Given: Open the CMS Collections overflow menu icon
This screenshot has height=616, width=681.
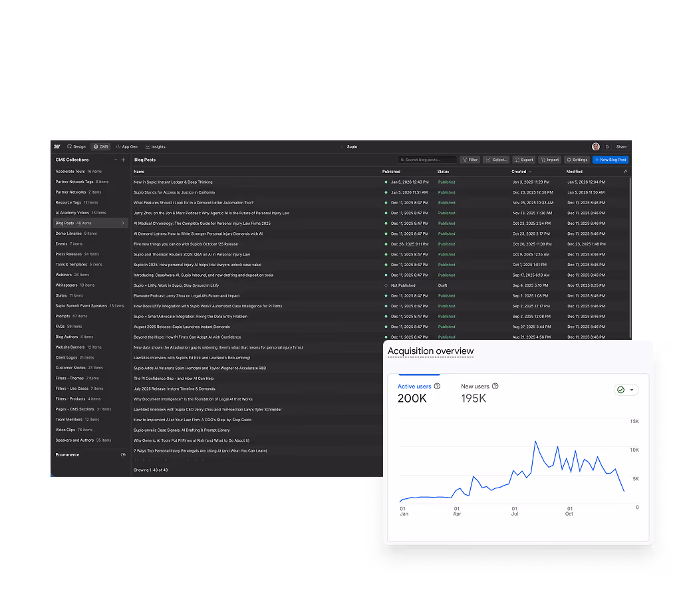Looking at the screenshot, I should (x=115, y=160).
